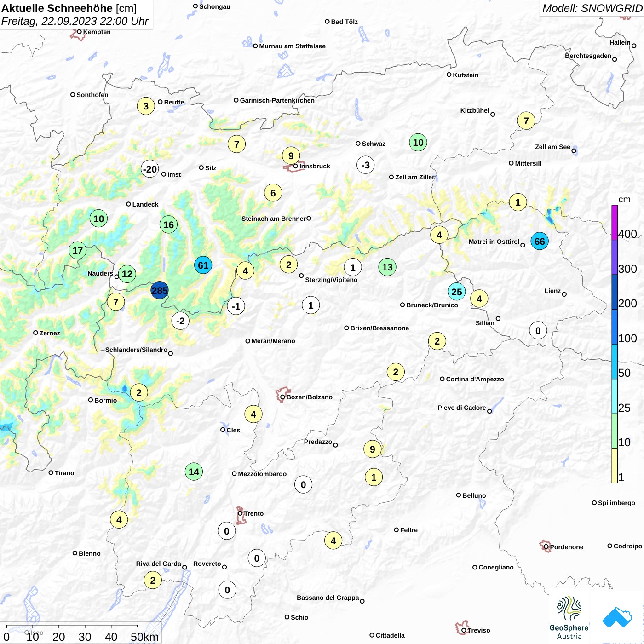The width and height of the screenshot is (644, 644).
Task: Click the station marker showing 13
Action: 388,267
